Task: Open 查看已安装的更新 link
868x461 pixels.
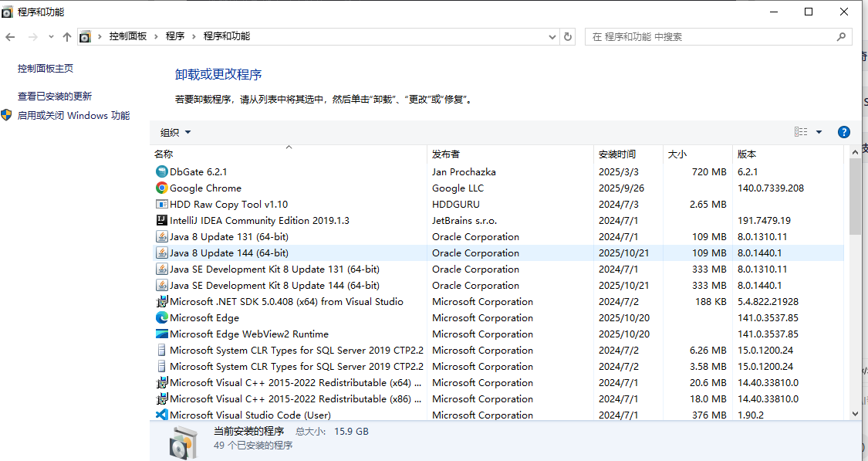Action: 55,97
